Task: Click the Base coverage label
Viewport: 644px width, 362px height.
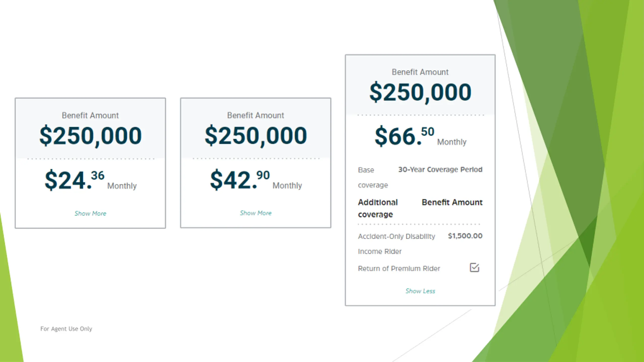Action: [x=373, y=177]
